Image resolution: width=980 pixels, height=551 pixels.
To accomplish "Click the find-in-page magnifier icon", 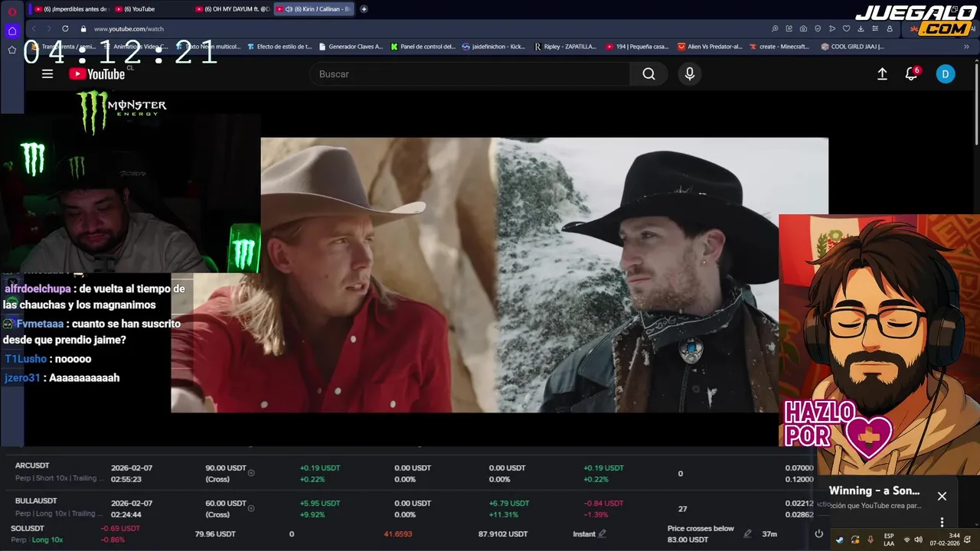I will (775, 28).
